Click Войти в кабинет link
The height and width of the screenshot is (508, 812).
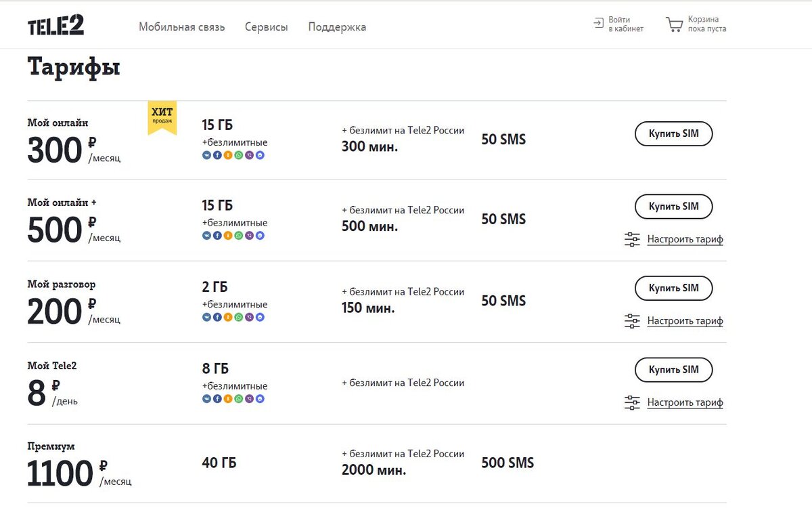point(625,24)
